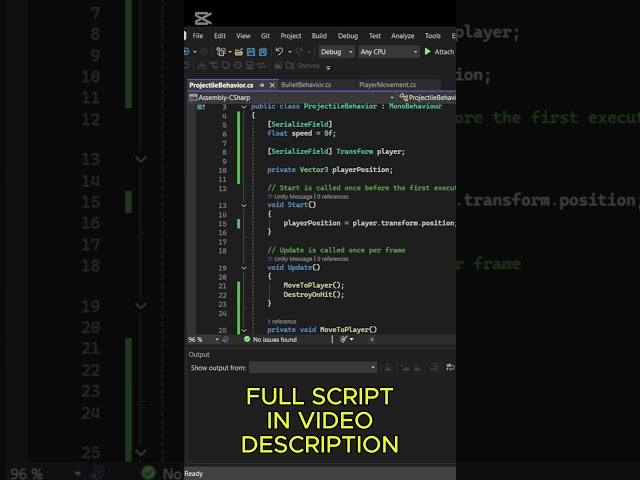Open the Test menu
This screenshot has height=480, width=640.
pyautogui.click(x=375, y=36)
